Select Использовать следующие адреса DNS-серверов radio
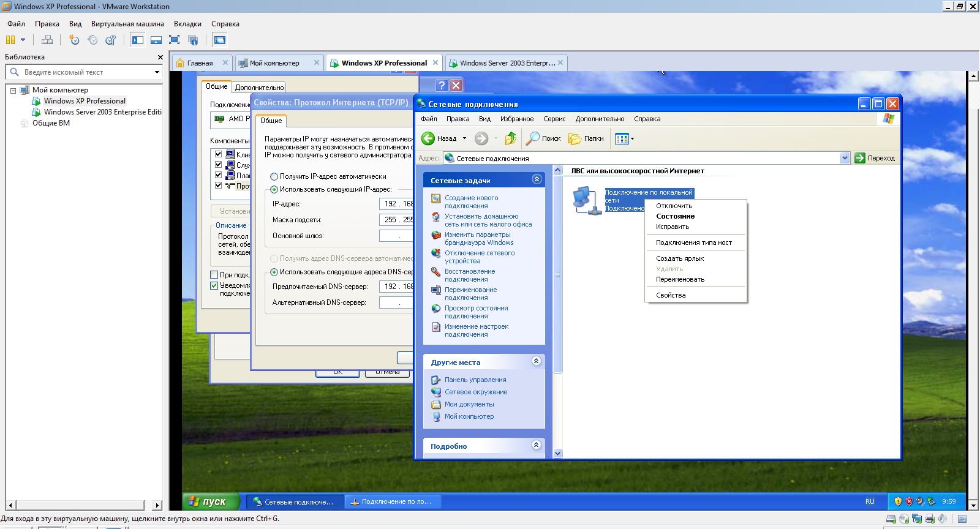 pyautogui.click(x=274, y=272)
